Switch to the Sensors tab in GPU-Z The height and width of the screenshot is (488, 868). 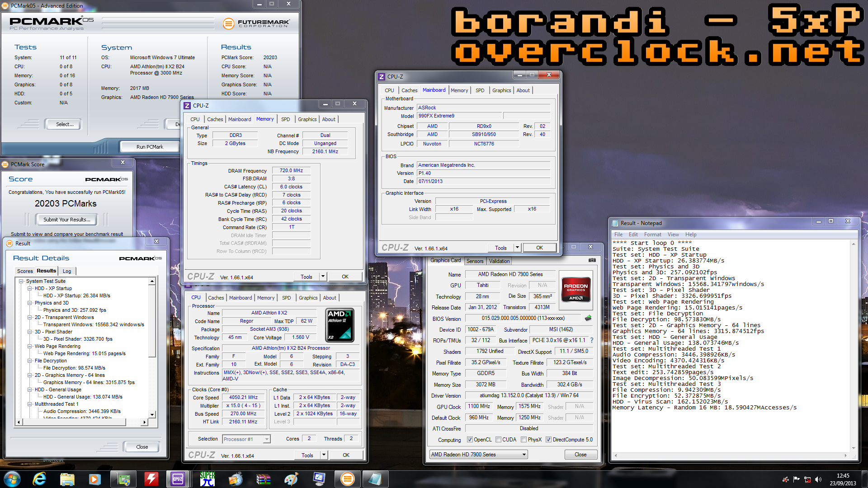click(475, 261)
